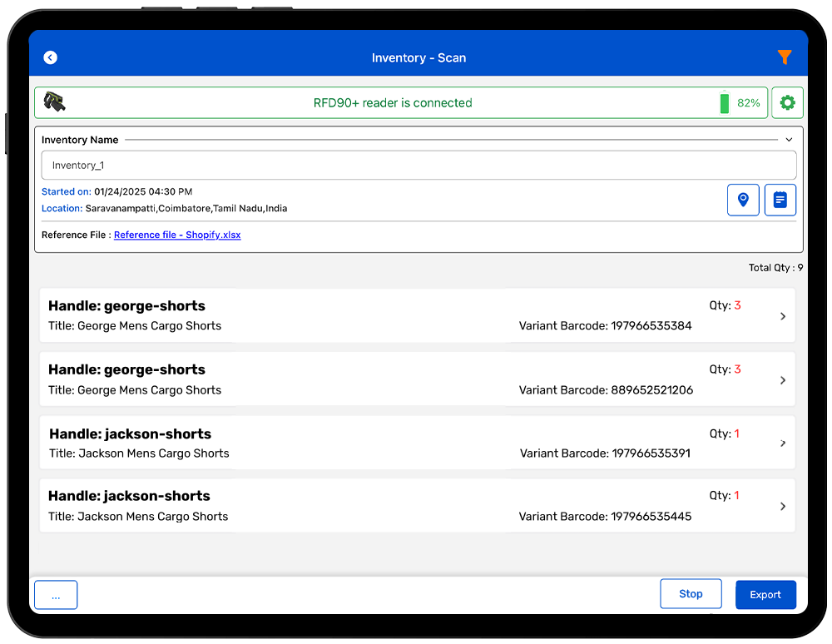Open the more options ellipsis button

point(56,595)
